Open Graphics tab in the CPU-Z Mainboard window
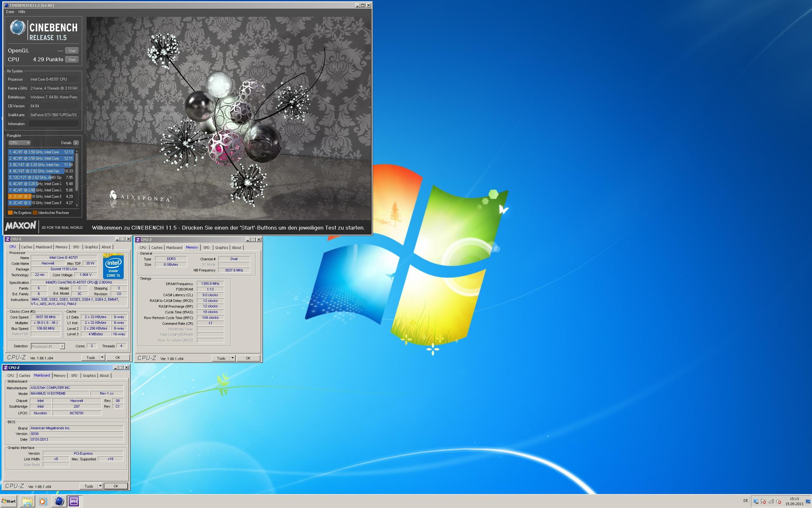The width and height of the screenshot is (812, 508). [89, 376]
